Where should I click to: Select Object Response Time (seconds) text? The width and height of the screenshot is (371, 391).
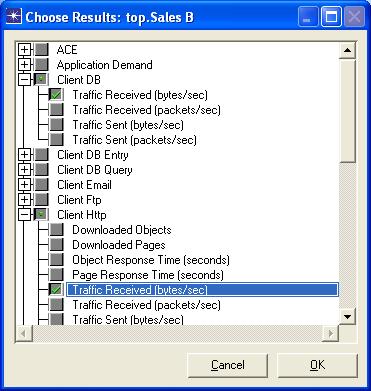point(151,260)
